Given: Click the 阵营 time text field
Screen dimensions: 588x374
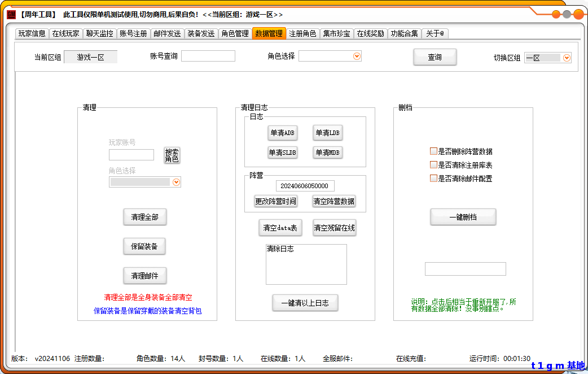Looking at the screenshot, I should (x=305, y=186).
